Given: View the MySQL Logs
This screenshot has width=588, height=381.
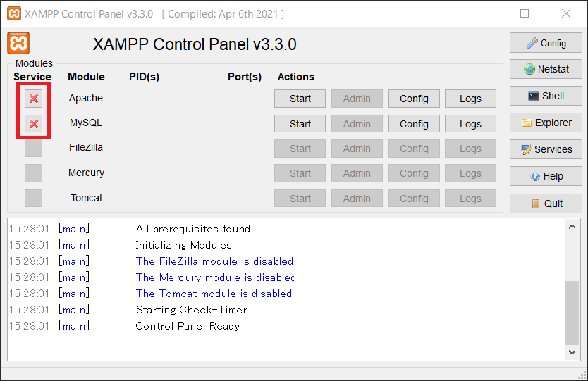Looking at the screenshot, I should tap(471, 124).
